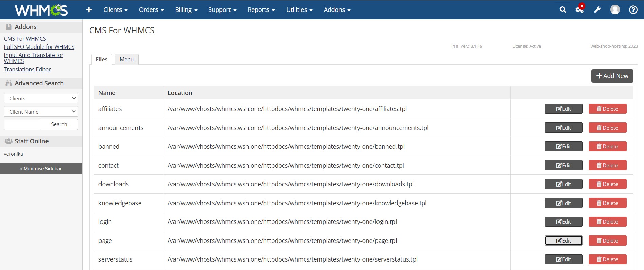Click the 'PHP Ver.: 8.1.19' text
This screenshot has height=270, width=644.
tap(466, 46)
